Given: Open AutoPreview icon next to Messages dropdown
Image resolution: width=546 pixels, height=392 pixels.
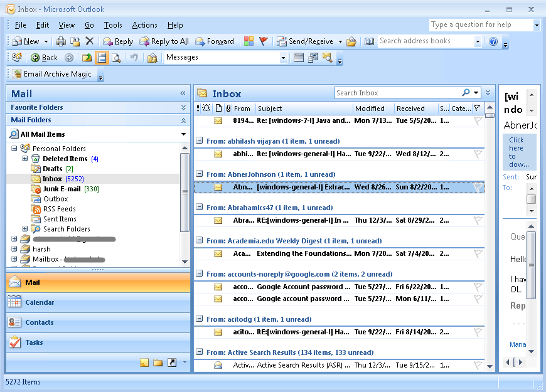Looking at the screenshot, I should (299, 58).
